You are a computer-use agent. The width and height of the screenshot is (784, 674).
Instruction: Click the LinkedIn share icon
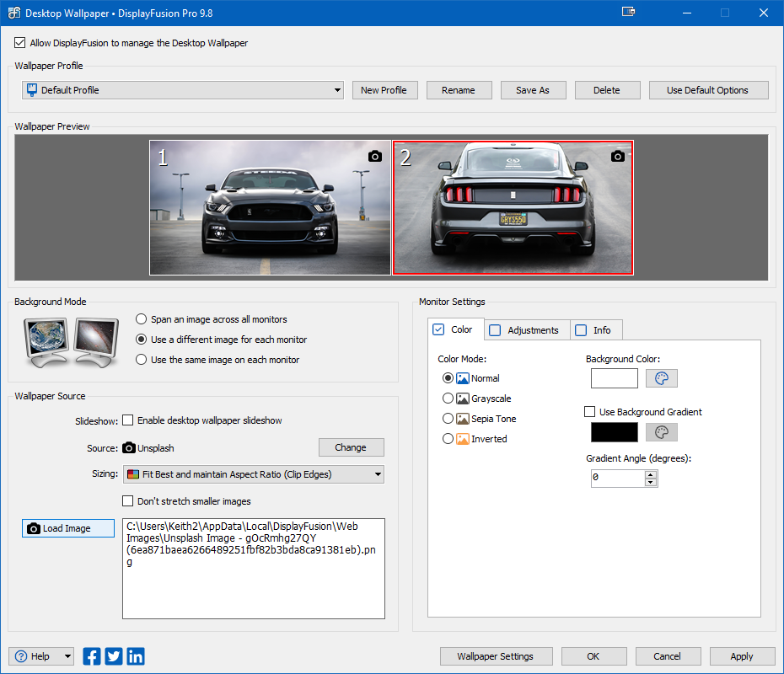pyautogui.click(x=136, y=656)
